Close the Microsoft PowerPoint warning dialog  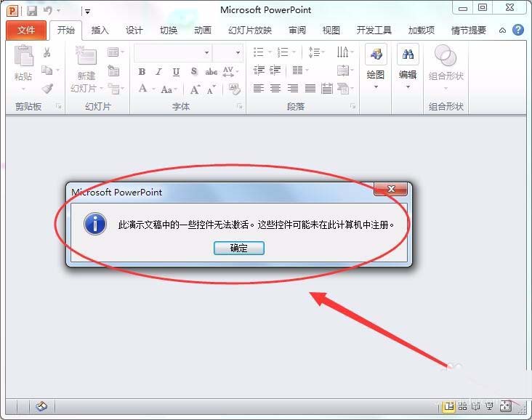click(390, 189)
